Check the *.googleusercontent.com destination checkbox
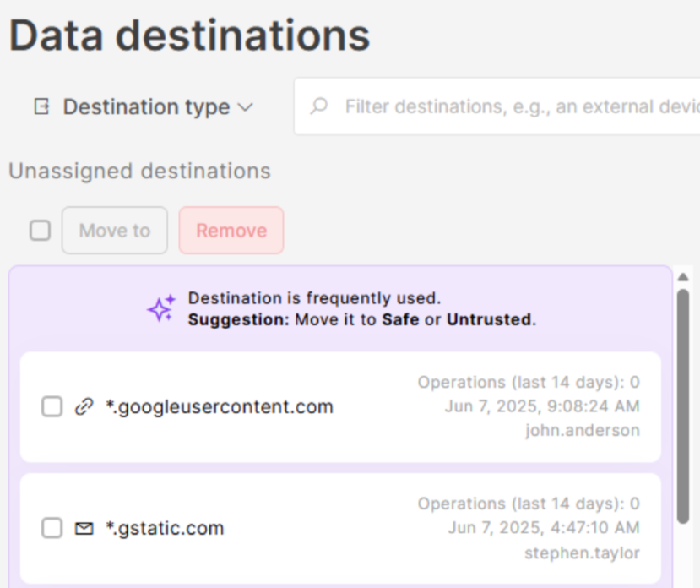700x588 pixels. click(52, 407)
